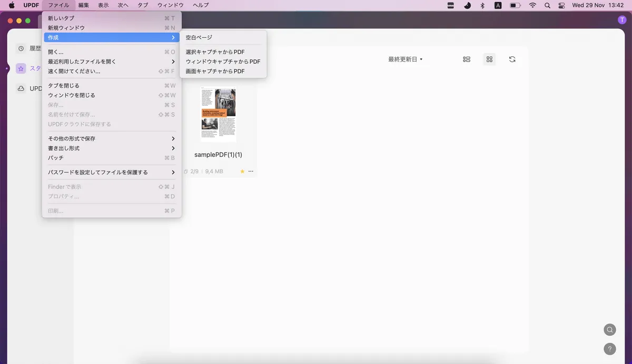The width and height of the screenshot is (632, 364).
Task: Open the 次へ menu
Action: [x=123, y=5]
